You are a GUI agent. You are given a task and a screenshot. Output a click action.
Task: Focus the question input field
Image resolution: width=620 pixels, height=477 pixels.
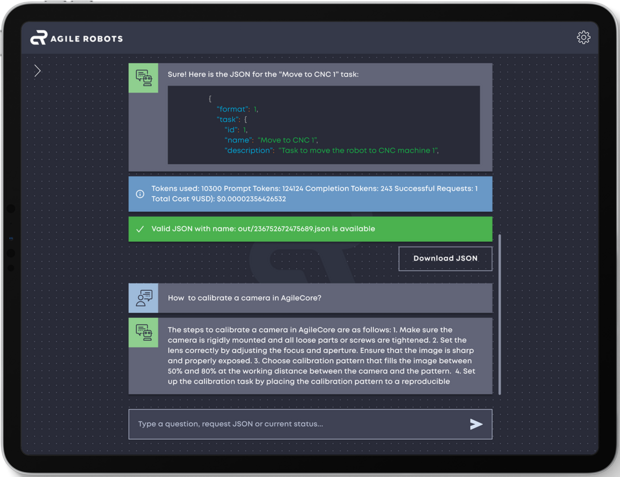pyautogui.click(x=310, y=424)
